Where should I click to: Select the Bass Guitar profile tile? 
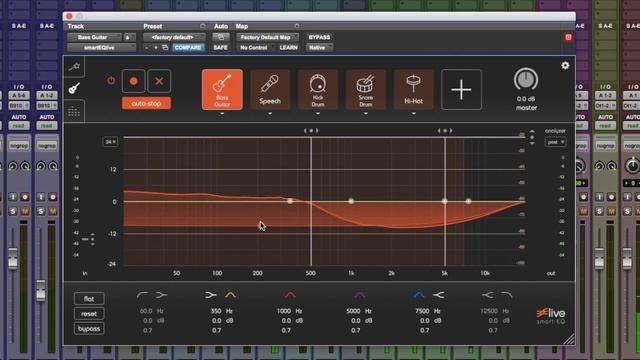(222, 89)
